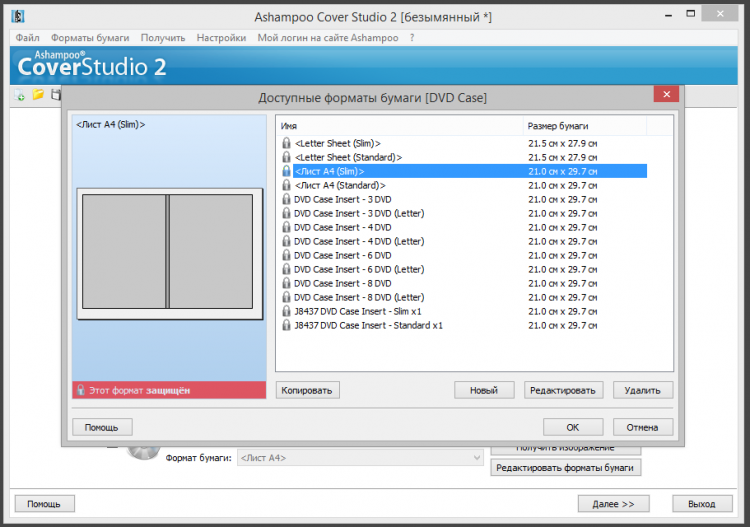Image resolution: width=750 pixels, height=527 pixels.
Task: Click the open folder toolbar icon
Action: [x=38, y=95]
